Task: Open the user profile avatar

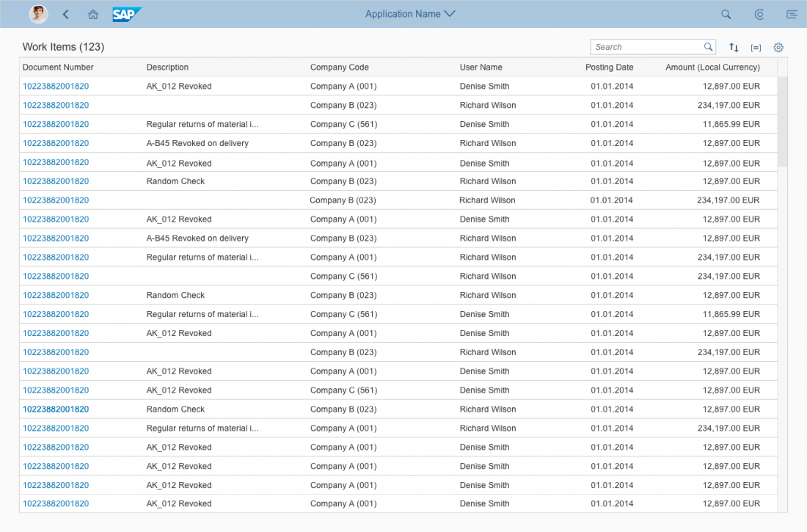Action: (38, 14)
